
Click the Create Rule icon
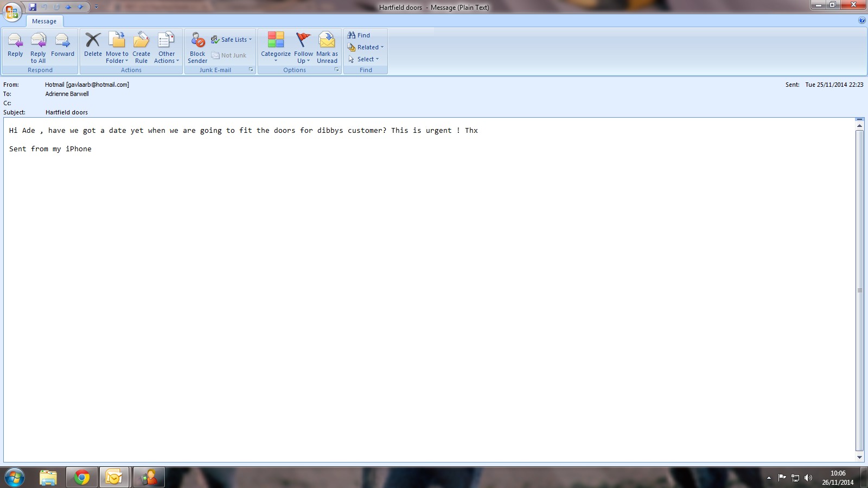pyautogui.click(x=141, y=47)
